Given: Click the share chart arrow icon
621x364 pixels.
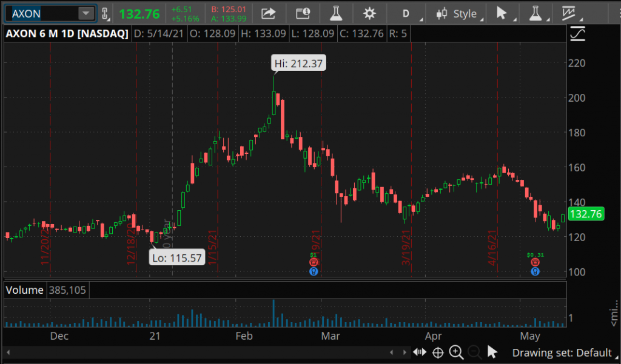Looking at the screenshot, I should (268, 13).
